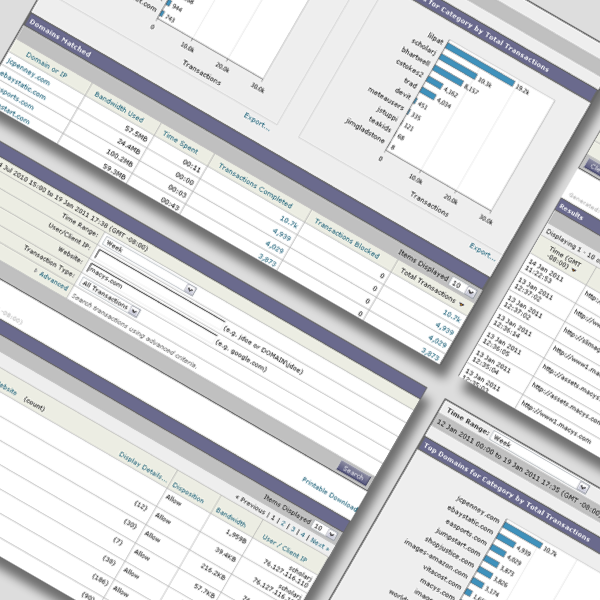Image resolution: width=600 pixels, height=600 pixels.
Task: Go to the Previous results page
Action: [251, 505]
